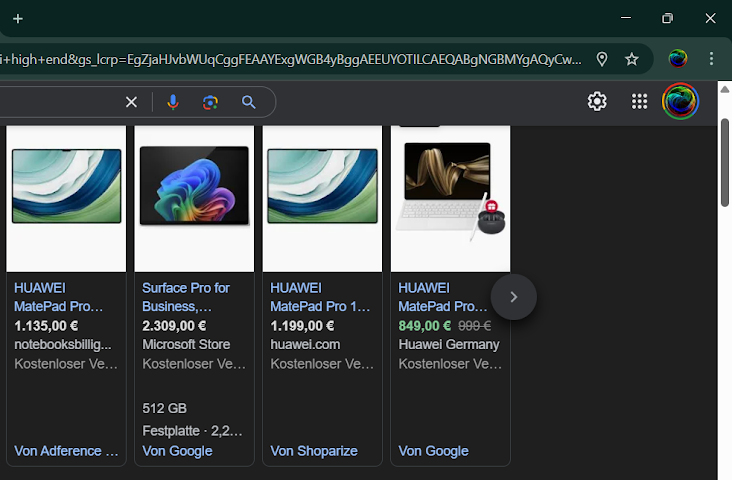Click the location pin icon in address bar
732x480 pixels.
coord(602,59)
